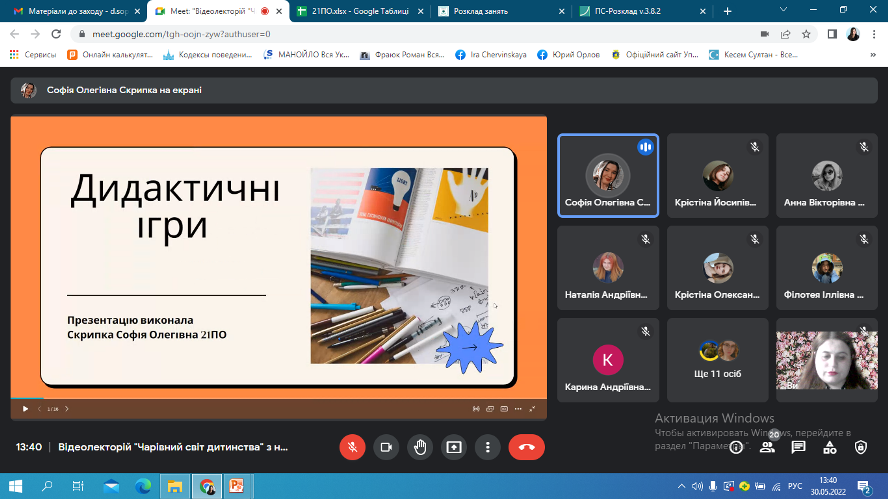The height and width of the screenshot is (499, 888).
Task: Open PowerPoint from the Windows taskbar
Action: [238, 486]
